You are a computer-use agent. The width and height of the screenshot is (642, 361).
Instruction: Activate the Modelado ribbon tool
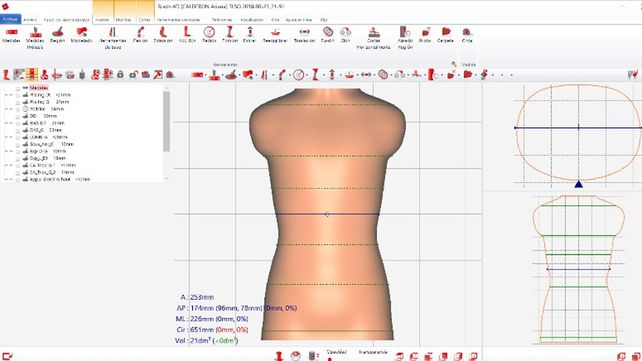81,35
